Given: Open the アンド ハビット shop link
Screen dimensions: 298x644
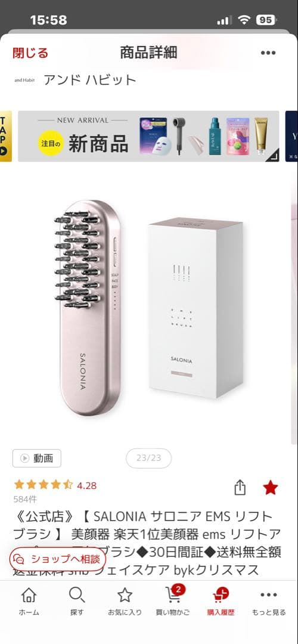Looking at the screenshot, I should point(89,80).
